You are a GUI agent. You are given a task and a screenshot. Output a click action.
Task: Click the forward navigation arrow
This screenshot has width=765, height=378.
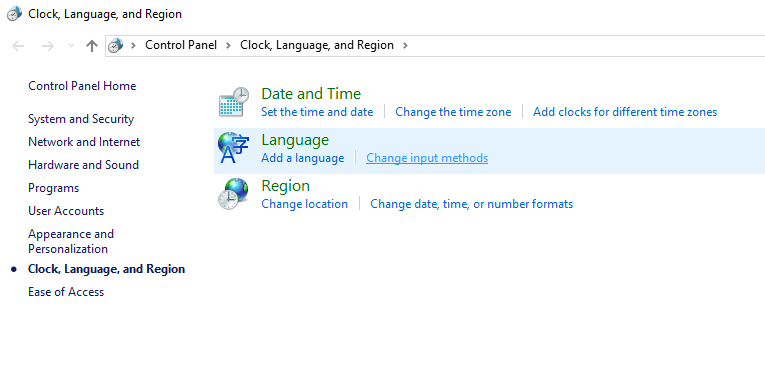[x=47, y=46]
